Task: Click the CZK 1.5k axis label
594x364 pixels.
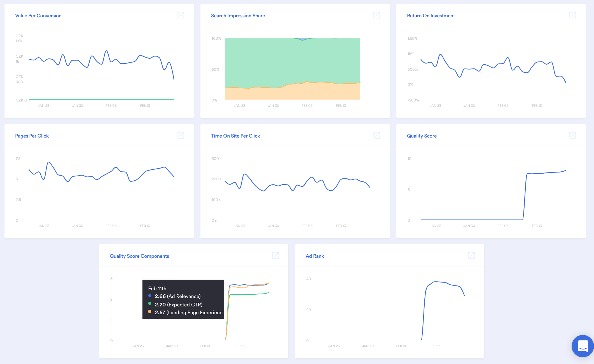Action: [19, 38]
